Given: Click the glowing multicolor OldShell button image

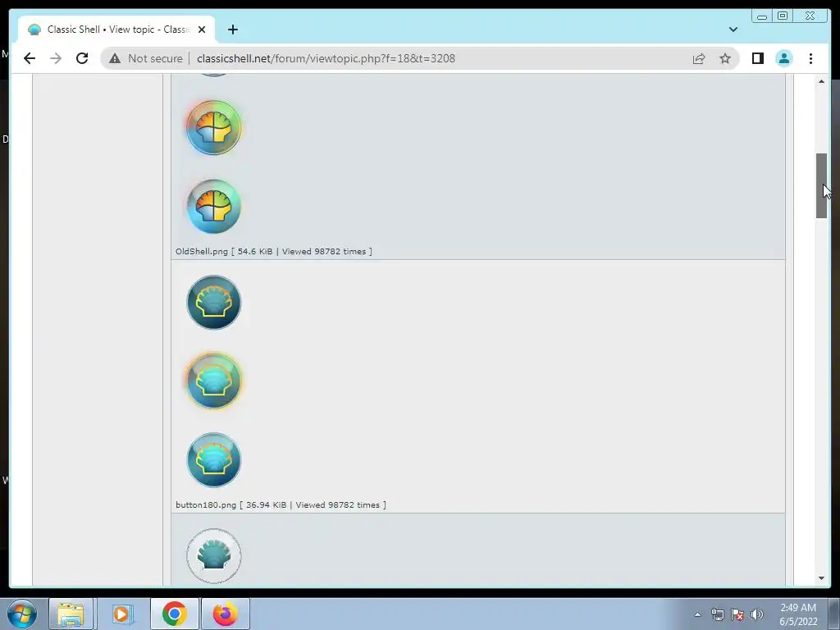Looking at the screenshot, I should (214, 127).
